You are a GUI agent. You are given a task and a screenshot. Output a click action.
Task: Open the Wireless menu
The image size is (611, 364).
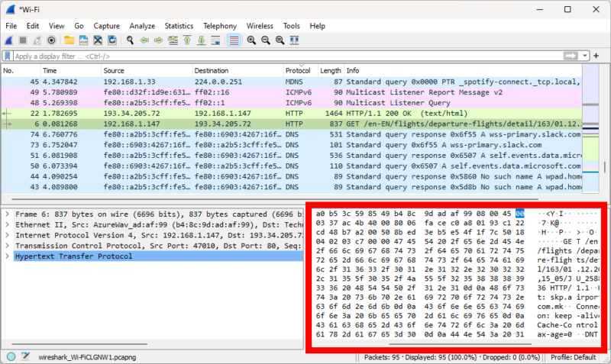click(x=260, y=26)
